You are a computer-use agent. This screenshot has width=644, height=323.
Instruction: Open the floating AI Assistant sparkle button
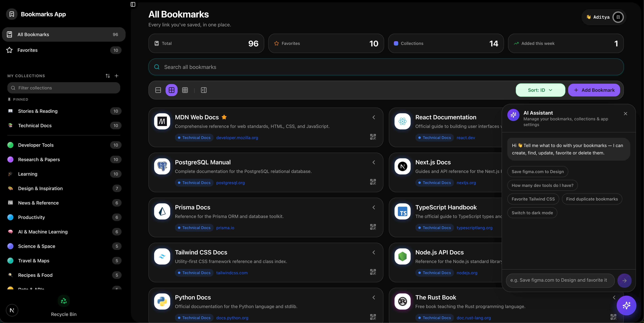(626, 306)
